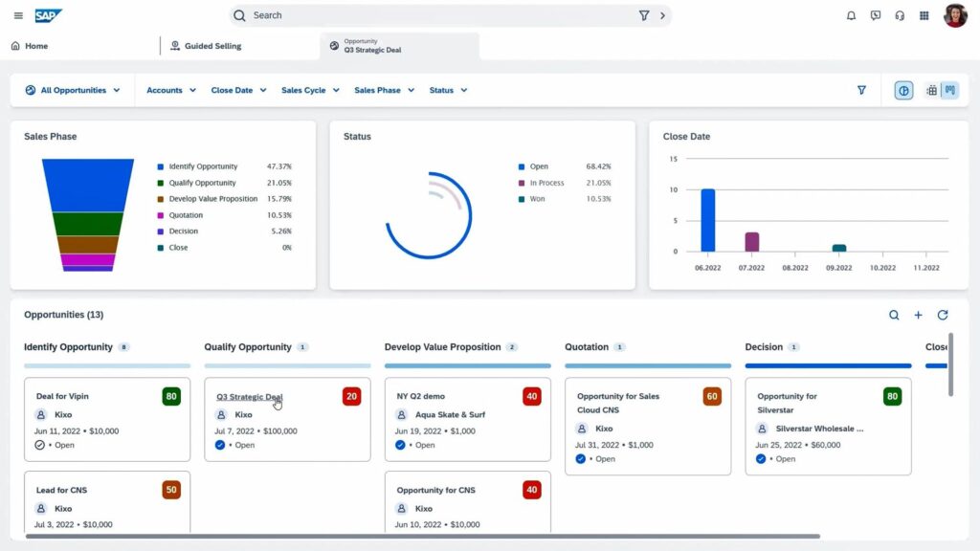Click the headset support icon

click(x=901, y=15)
